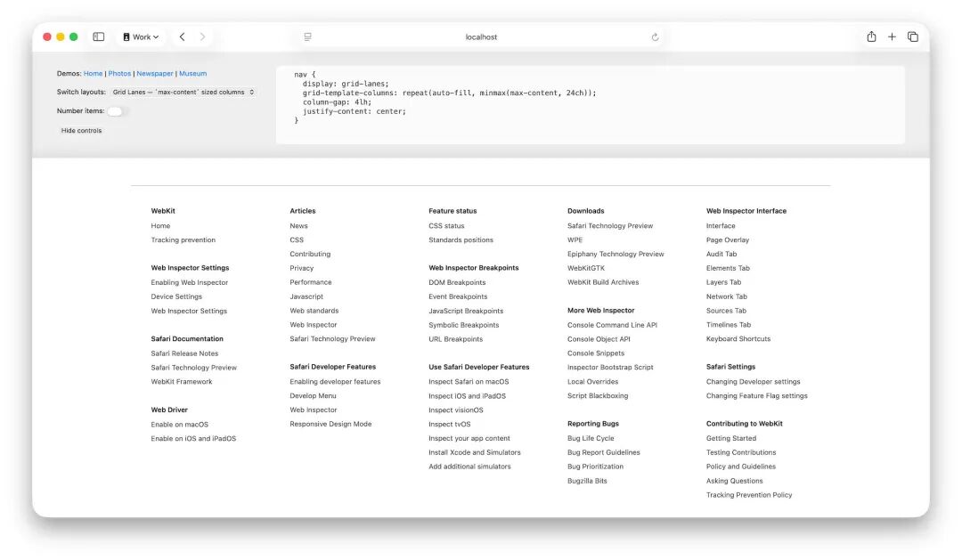Click the Performance link

click(311, 282)
